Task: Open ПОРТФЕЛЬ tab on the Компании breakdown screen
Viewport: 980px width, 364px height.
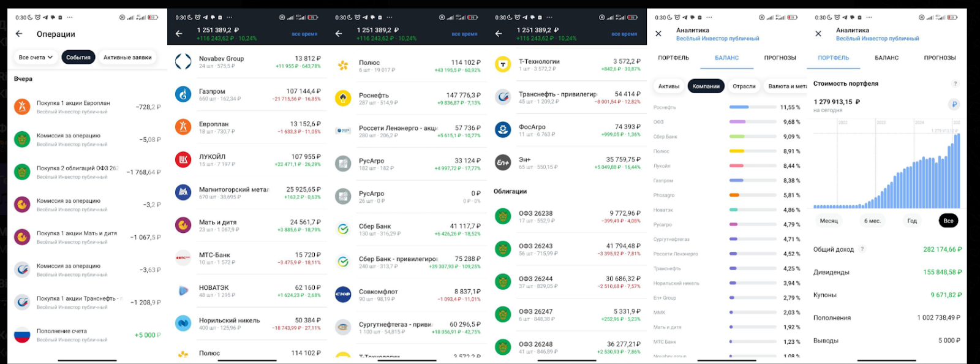Action: [673, 58]
